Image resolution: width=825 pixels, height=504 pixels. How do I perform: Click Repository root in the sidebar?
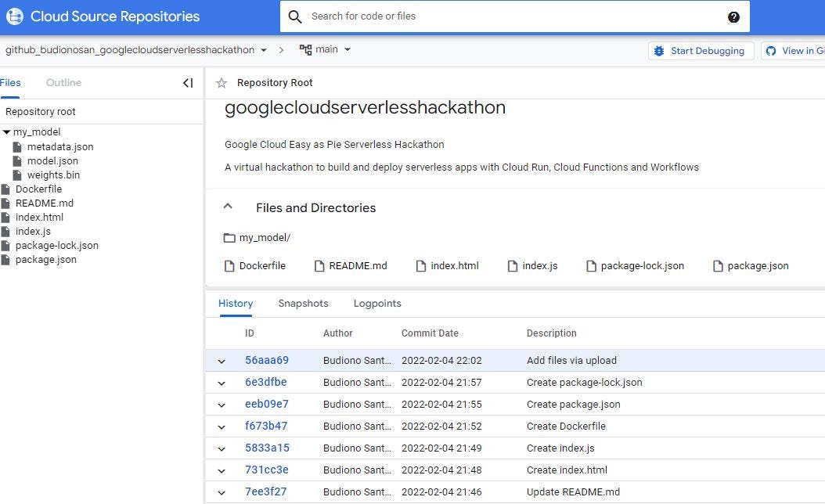tap(41, 112)
